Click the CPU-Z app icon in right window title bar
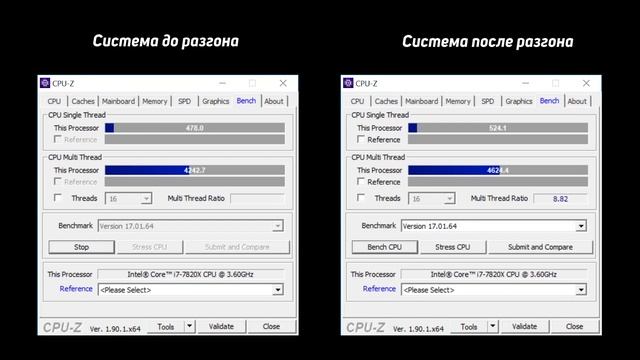The image size is (640, 360). 348,83
